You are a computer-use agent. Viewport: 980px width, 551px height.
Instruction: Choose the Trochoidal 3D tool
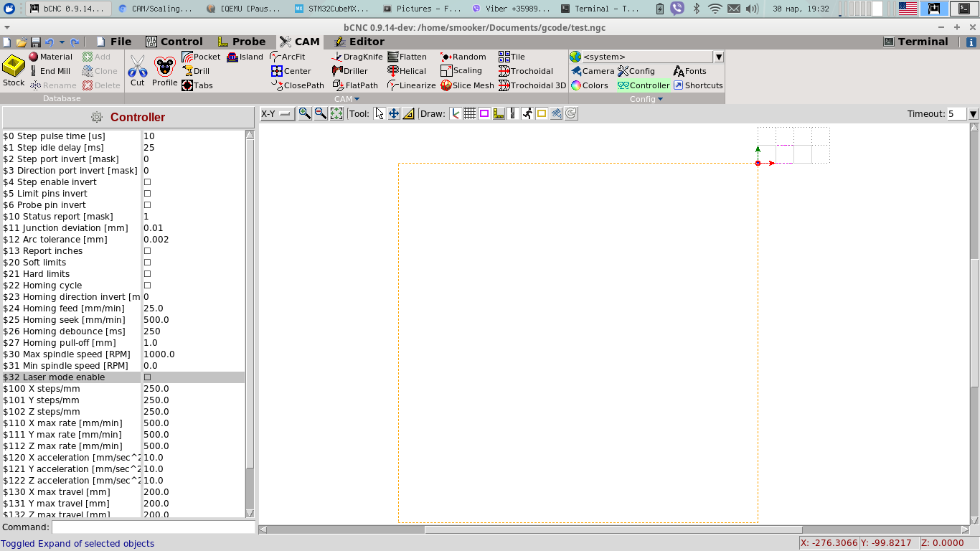pos(532,85)
